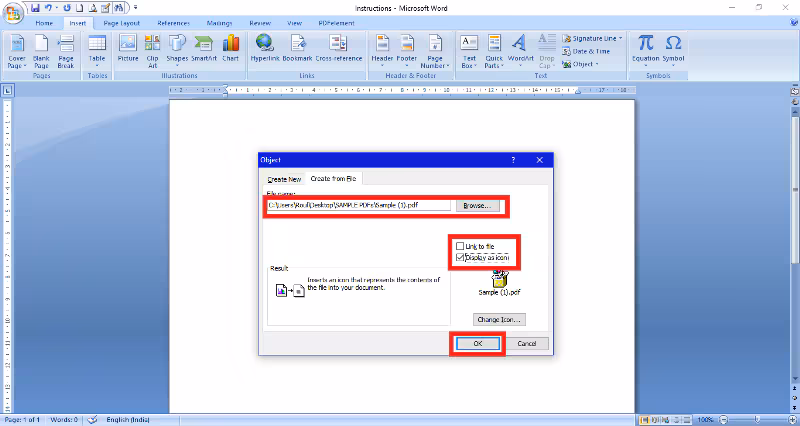Click the proofing check icon in status bar
The image size is (800, 426).
click(92, 420)
